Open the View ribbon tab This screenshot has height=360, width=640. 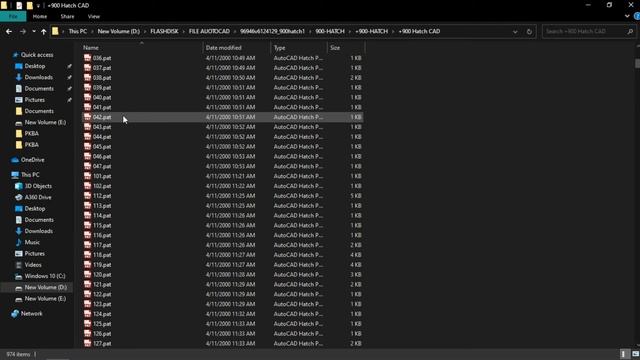94,16
